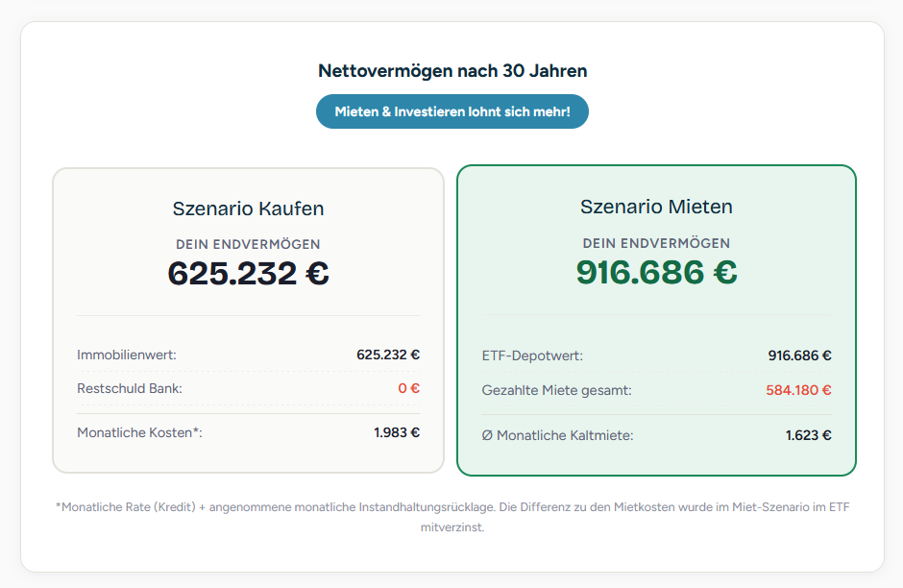Click 'DEIN ENDVERMÖGEN' in the Kaufen card
Screen dimensions: 903x588
pos(248,243)
